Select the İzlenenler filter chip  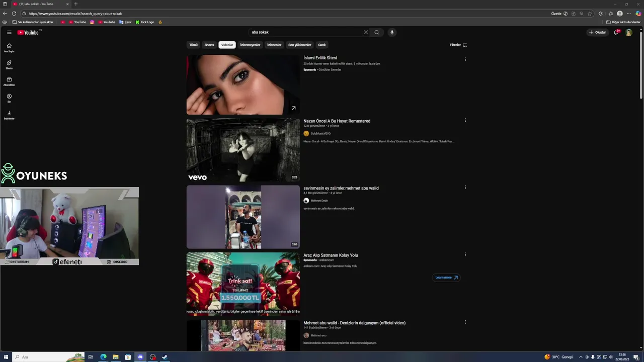(x=274, y=45)
